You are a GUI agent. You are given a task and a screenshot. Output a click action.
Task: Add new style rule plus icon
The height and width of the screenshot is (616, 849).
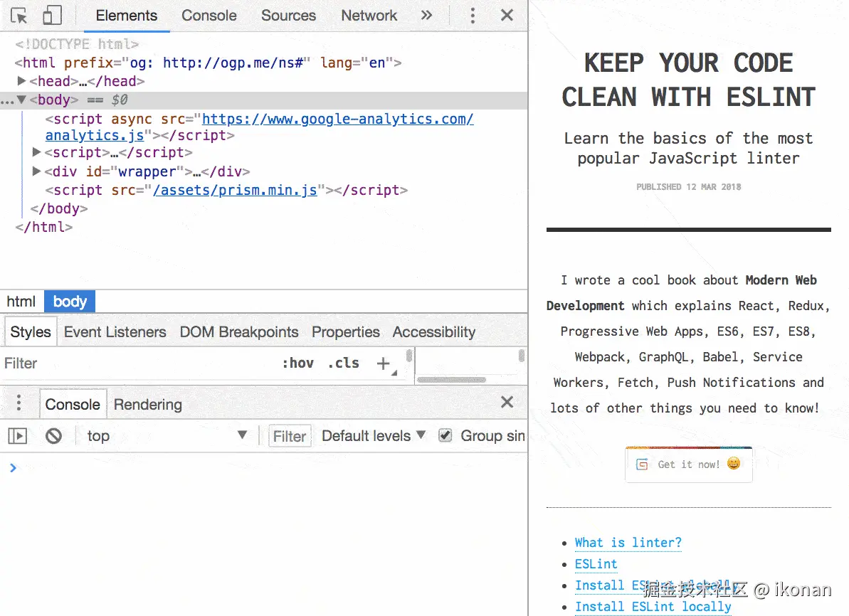tap(384, 363)
